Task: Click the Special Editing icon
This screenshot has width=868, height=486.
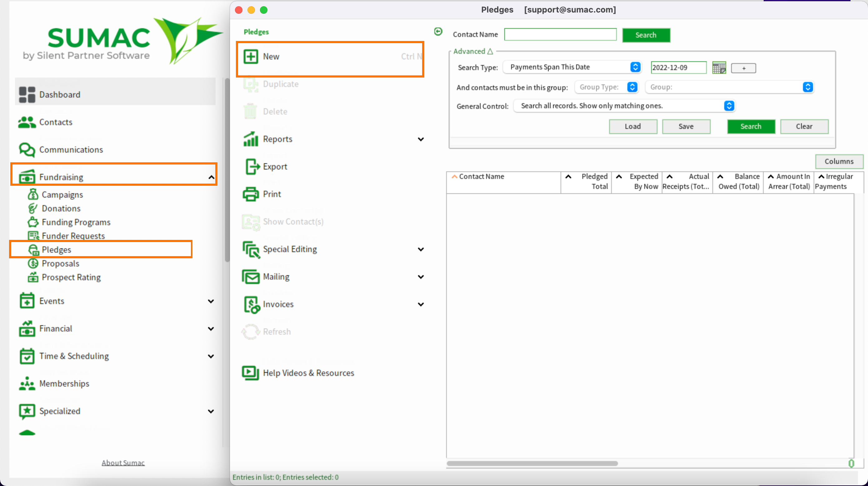Action: click(251, 250)
